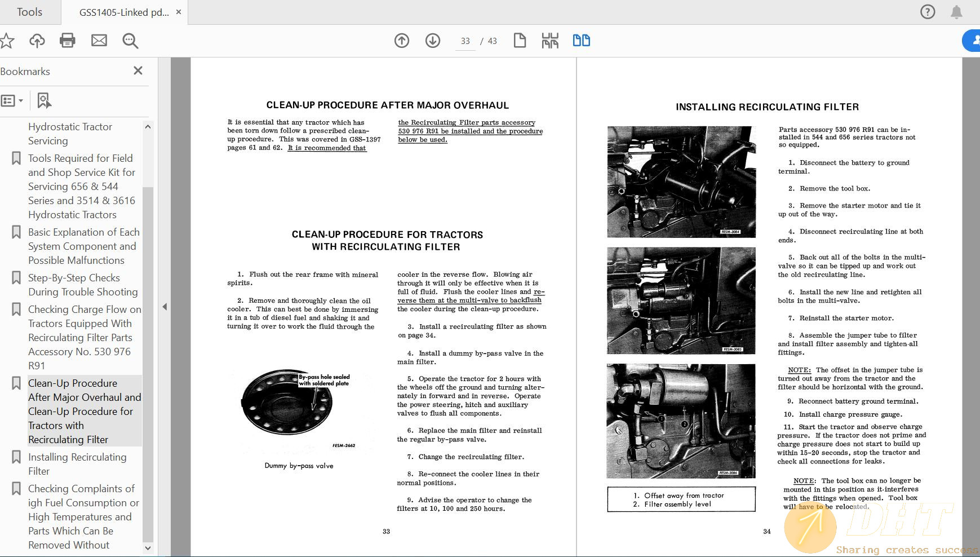This screenshot has width=980, height=557.
Task: Go to the previous page
Action: (402, 41)
